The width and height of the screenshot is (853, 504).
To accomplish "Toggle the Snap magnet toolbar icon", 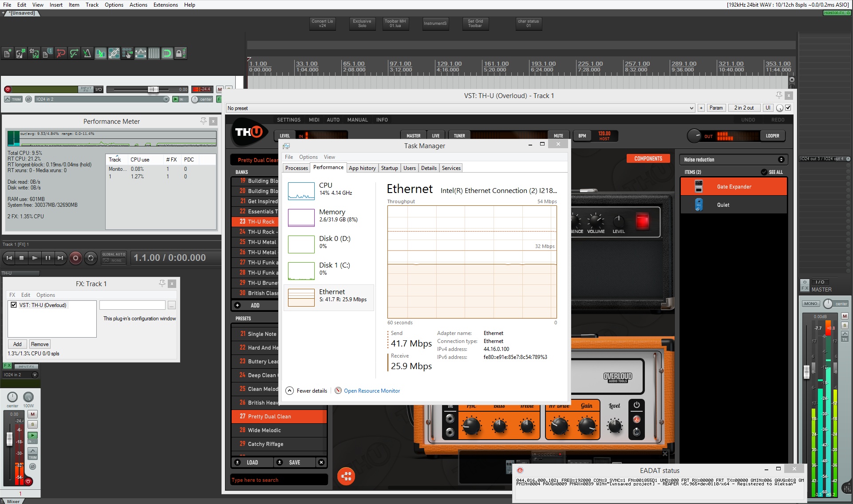I will 167,54.
